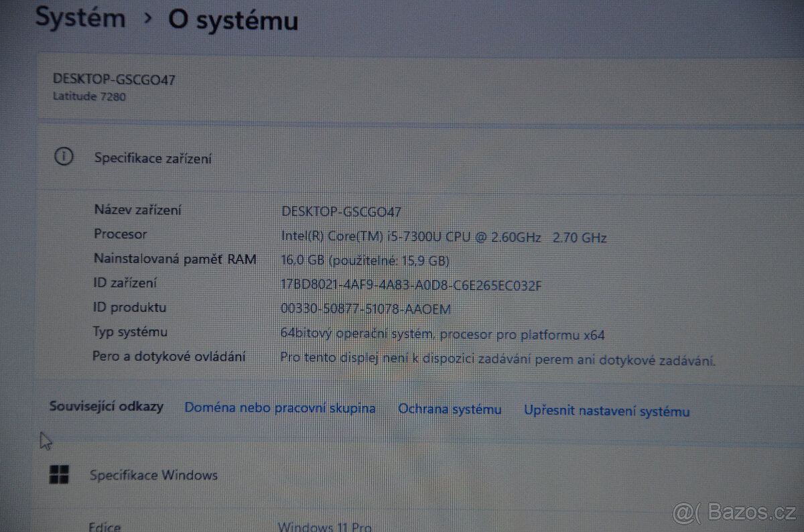Click the Windows logo beside Specifikace Windows
This screenshot has width=804, height=532.
[x=60, y=474]
